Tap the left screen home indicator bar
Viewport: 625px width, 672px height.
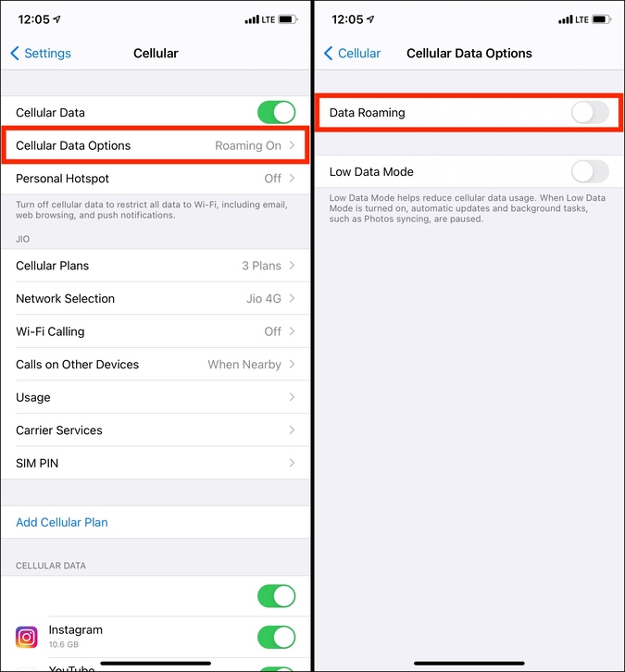coord(156,663)
